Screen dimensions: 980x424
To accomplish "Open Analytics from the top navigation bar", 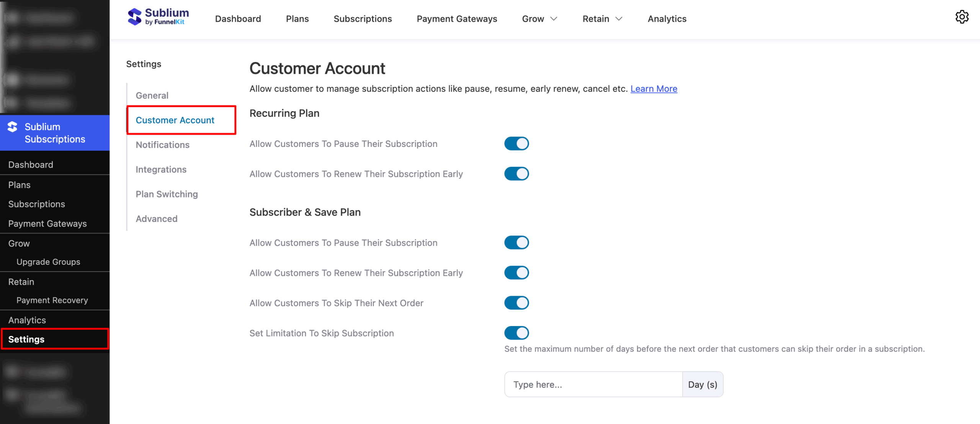I will (666, 18).
